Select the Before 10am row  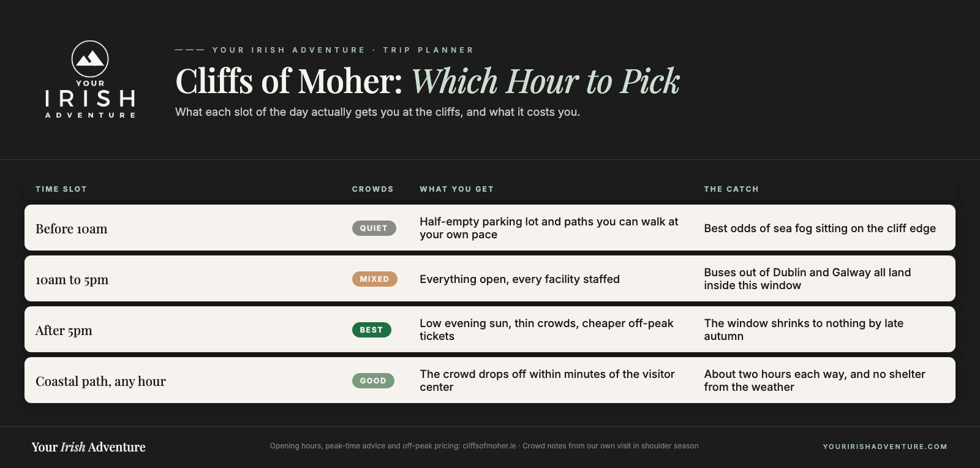490,228
